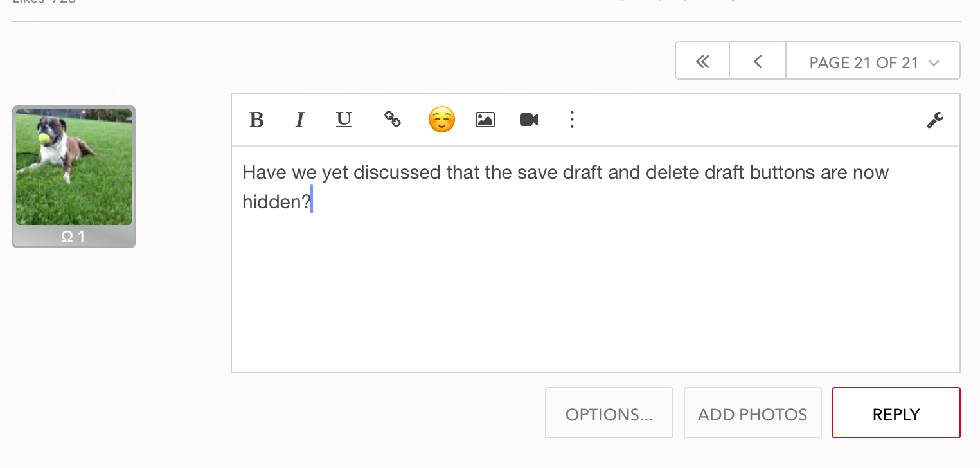Click the empty area of the reply text box
Viewport: 980px width, 468px height.
tap(594, 296)
